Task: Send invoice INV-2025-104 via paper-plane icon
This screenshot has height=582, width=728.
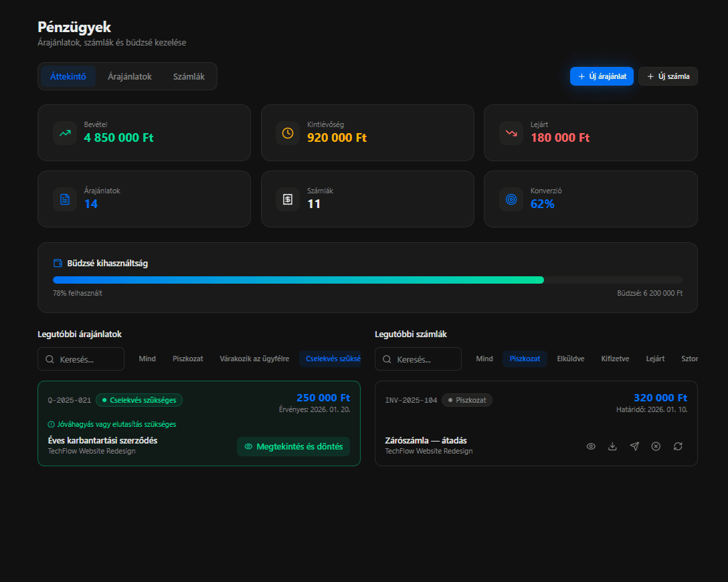Action: tap(634, 446)
